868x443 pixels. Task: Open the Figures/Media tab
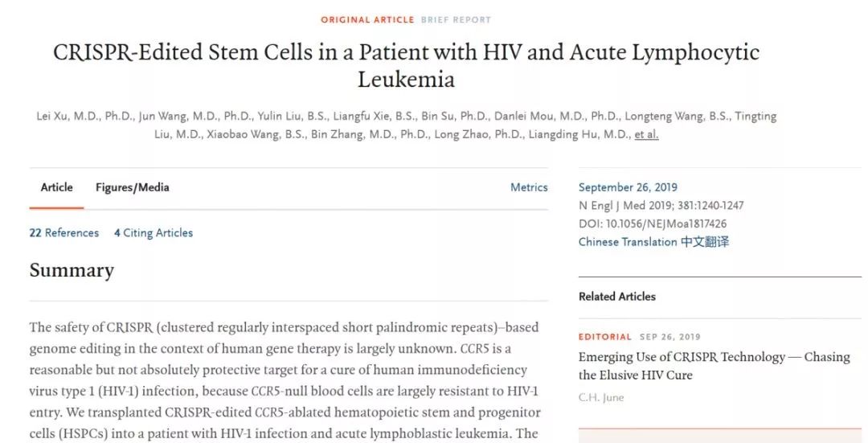(132, 187)
